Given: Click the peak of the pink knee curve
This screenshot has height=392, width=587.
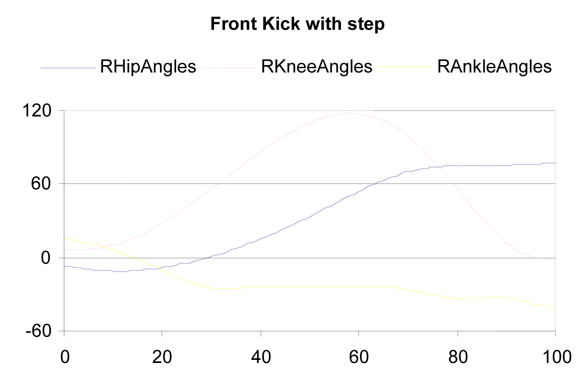Looking at the screenshot, I should point(348,114).
